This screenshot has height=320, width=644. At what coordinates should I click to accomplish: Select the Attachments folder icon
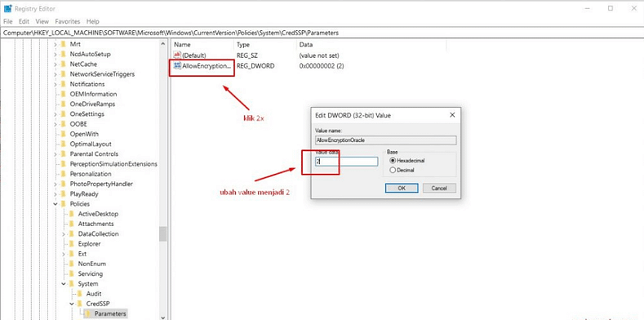coord(72,224)
